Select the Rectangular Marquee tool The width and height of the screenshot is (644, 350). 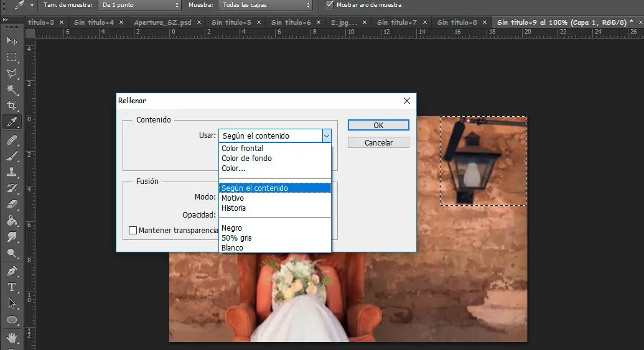(11, 57)
